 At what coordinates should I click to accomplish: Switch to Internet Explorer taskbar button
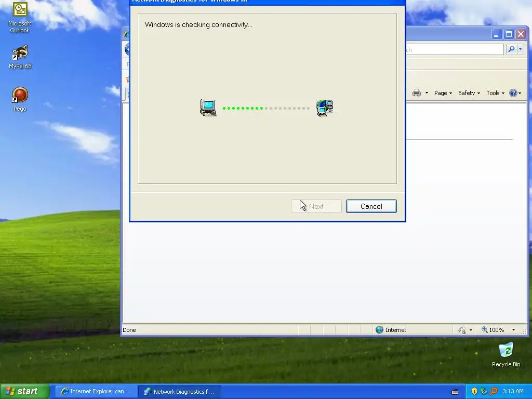[96, 392]
